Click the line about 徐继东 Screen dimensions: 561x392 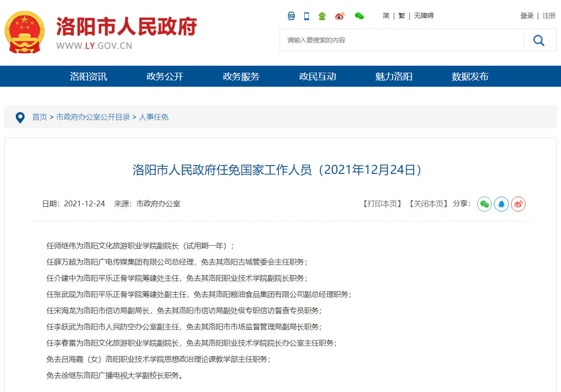(114, 375)
